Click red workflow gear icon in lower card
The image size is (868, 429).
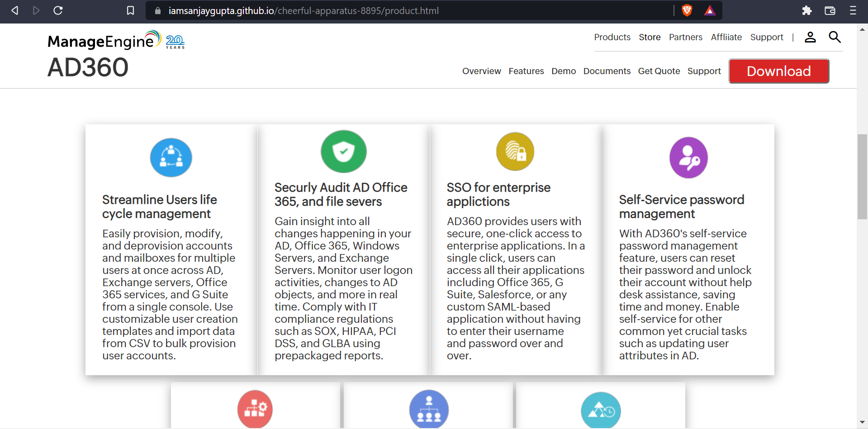255,409
